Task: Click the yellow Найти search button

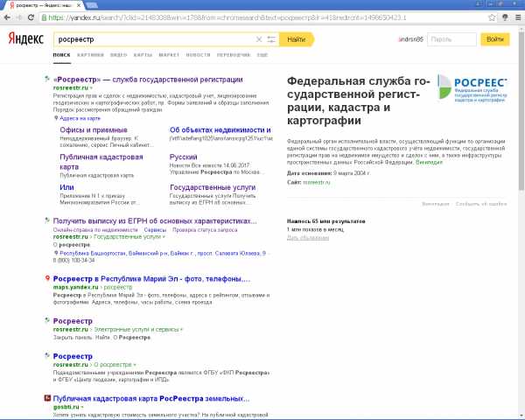Action: point(296,39)
